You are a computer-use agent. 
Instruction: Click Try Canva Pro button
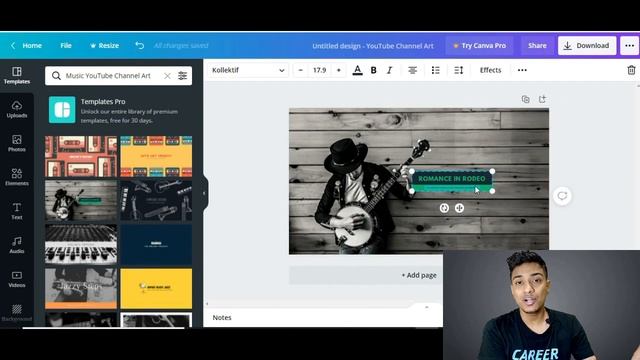click(480, 46)
